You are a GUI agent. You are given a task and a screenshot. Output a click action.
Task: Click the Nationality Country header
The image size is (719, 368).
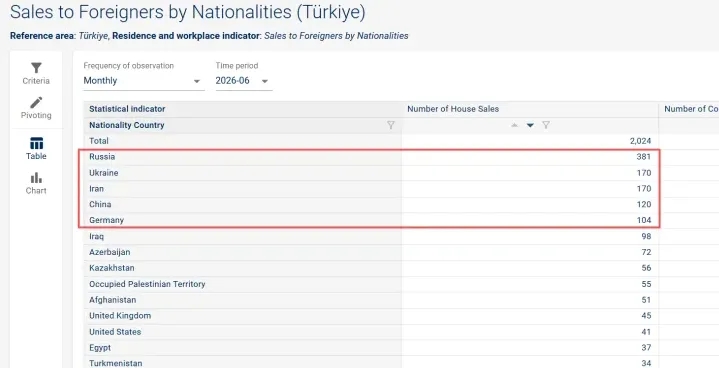pyautogui.click(x=127, y=125)
